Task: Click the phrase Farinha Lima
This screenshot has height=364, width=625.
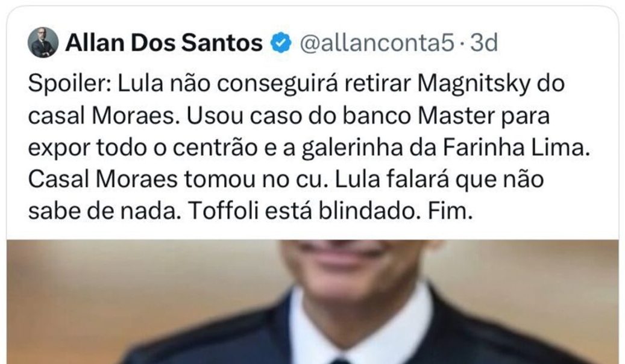Action: point(516,148)
